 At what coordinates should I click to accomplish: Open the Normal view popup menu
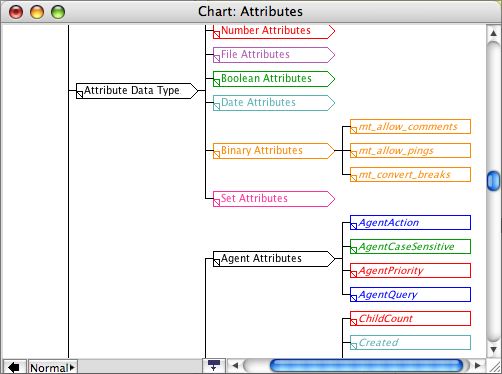click(53, 367)
